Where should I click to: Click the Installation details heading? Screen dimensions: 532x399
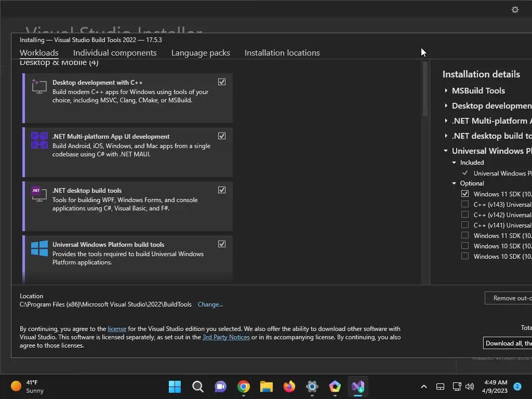pyautogui.click(x=481, y=74)
